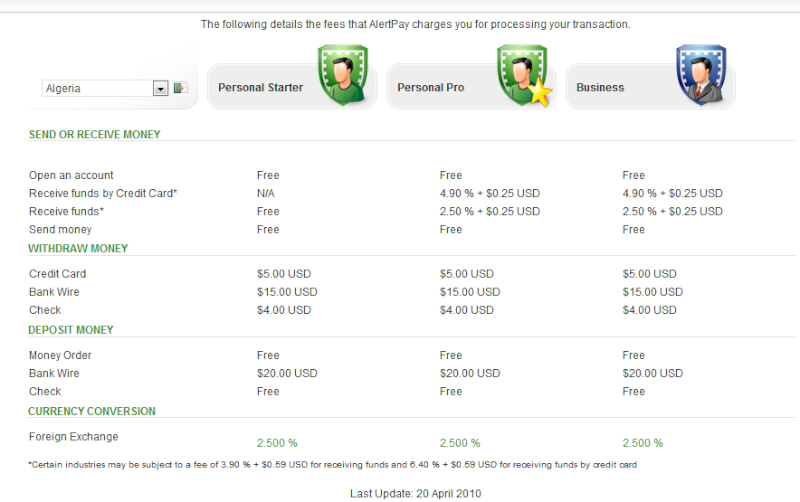Viewport: 800px width, 502px height.
Task: Click the 'Last Update: 20 April 2010' text
Action: [x=415, y=494]
